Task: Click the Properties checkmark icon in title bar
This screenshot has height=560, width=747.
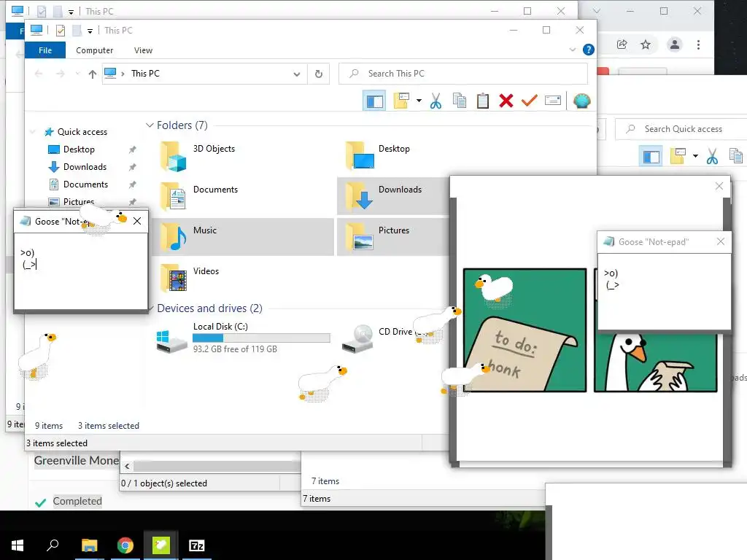Action: (x=61, y=31)
